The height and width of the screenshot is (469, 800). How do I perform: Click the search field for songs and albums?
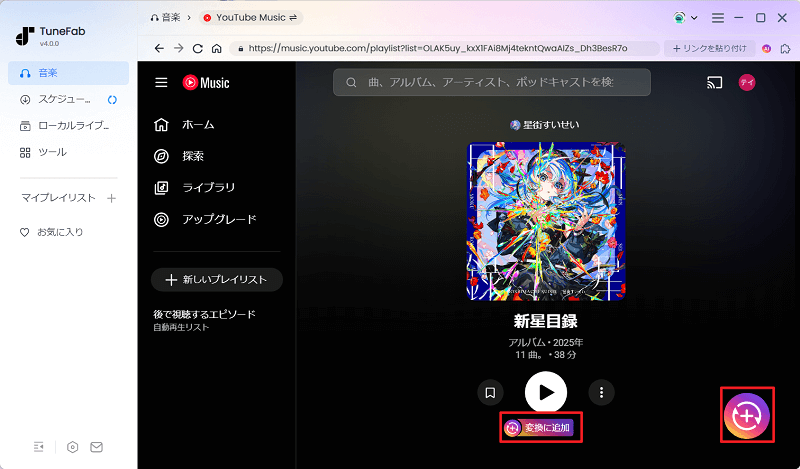point(492,82)
